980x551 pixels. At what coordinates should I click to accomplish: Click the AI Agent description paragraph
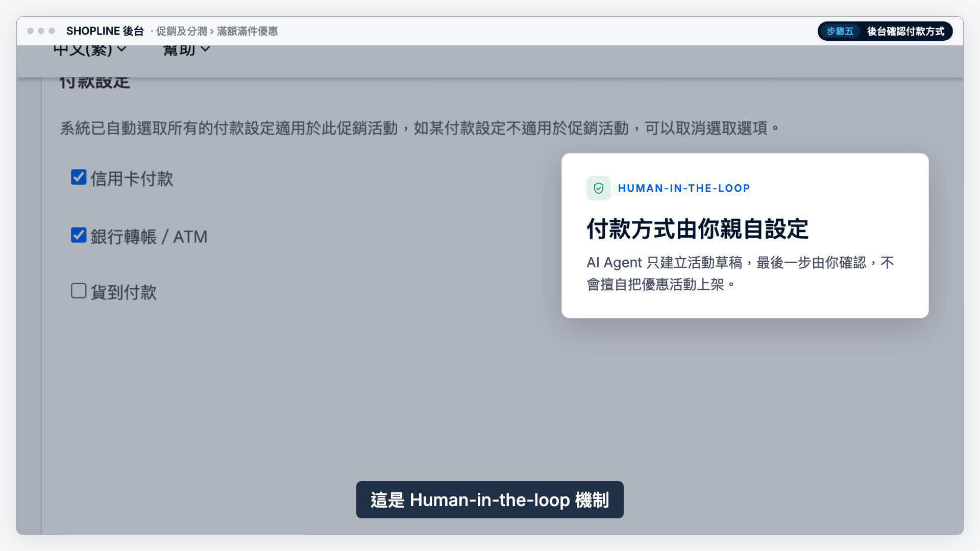[740, 273]
